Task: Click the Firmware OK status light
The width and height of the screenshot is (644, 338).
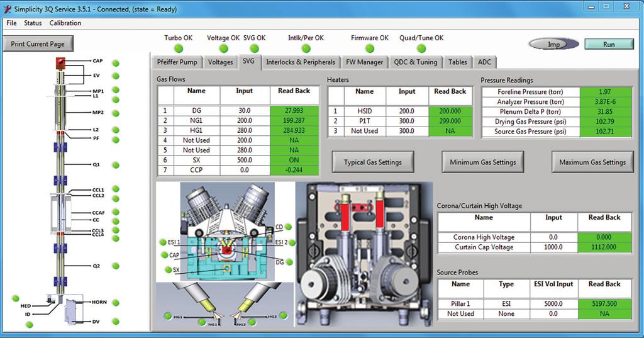Action: (370, 48)
